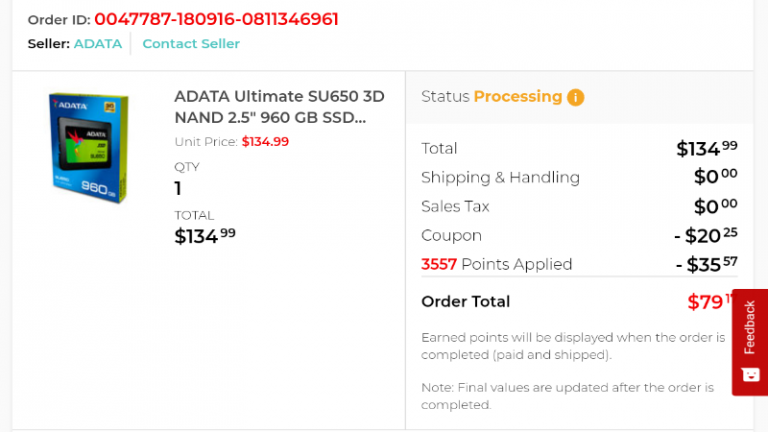Click the 3557 Points Applied label

click(496, 265)
